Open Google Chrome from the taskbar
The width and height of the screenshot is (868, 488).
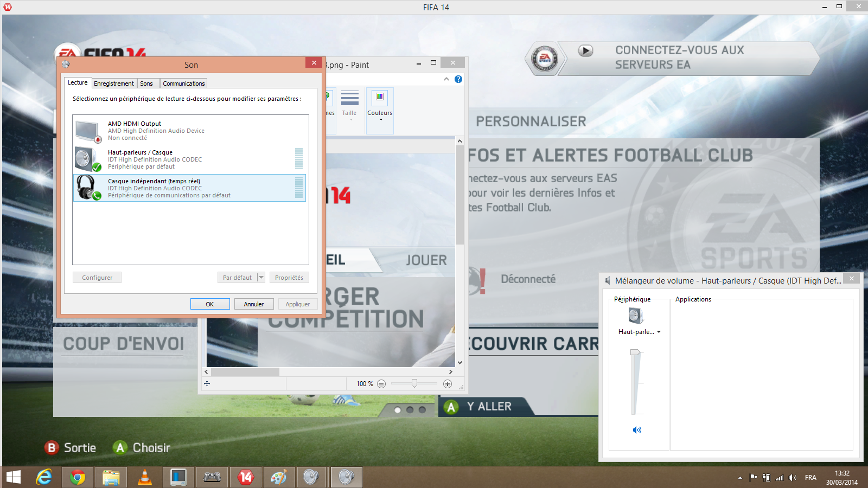(78, 477)
